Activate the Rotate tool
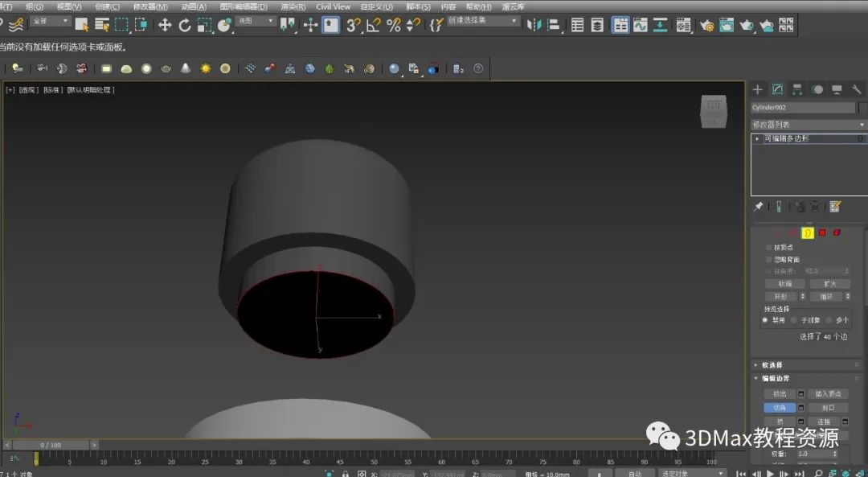Viewport: 868px width, 477px height. [185, 25]
